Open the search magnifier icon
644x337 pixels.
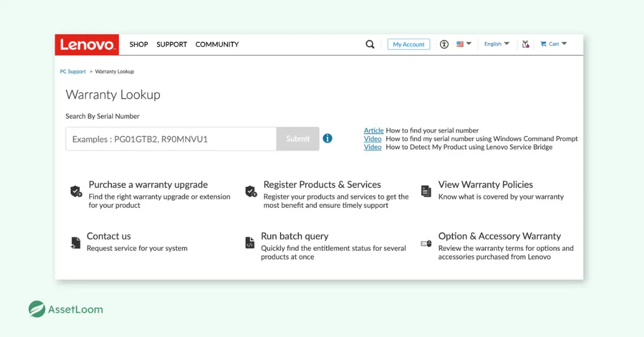click(370, 45)
